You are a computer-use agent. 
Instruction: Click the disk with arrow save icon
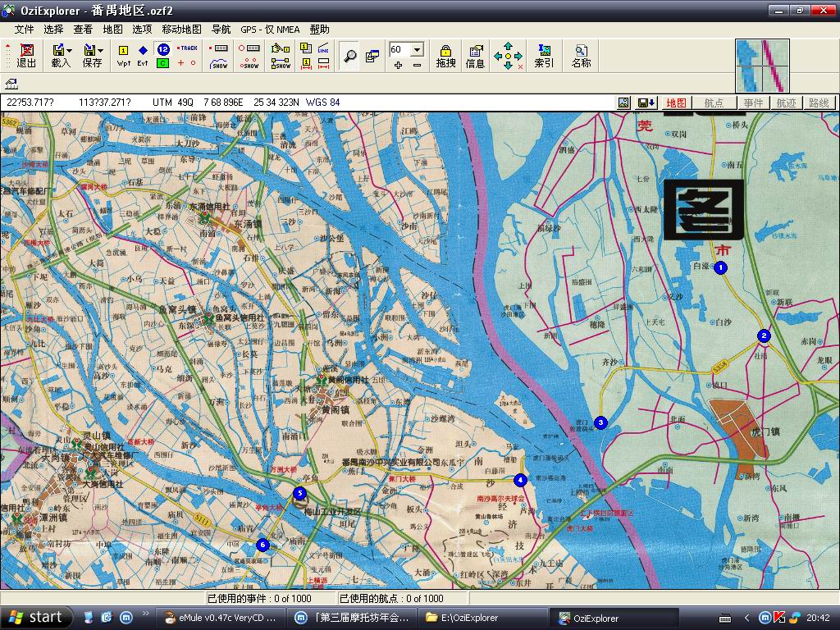(x=646, y=103)
